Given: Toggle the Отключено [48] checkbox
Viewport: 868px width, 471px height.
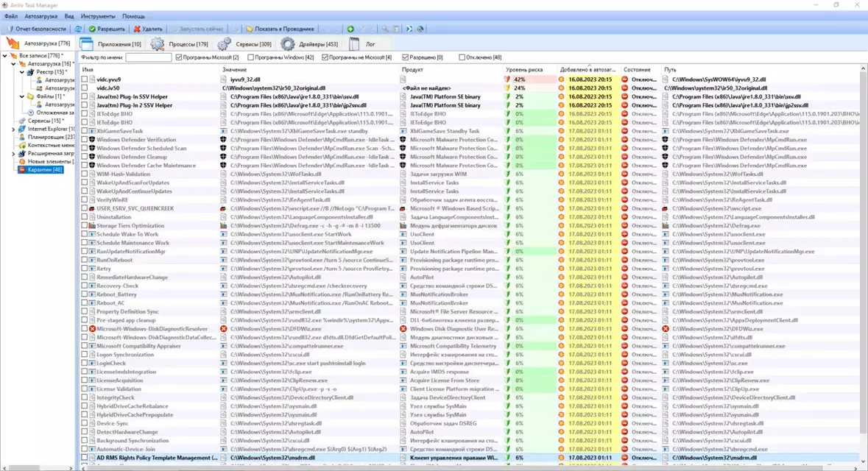Looking at the screenshot, I should coord(462,57).
